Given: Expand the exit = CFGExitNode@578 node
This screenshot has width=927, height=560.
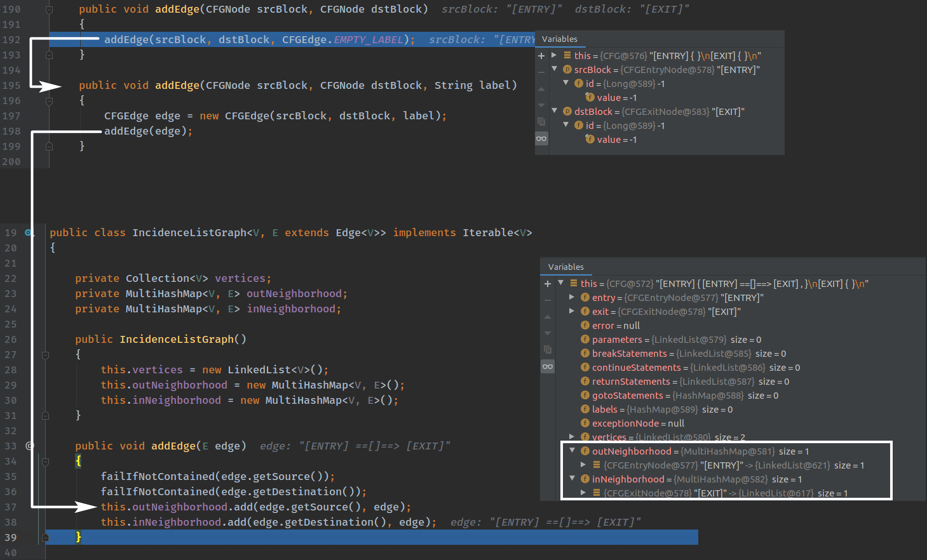Looking at the screenshot, I should click(x=572, y=311).
